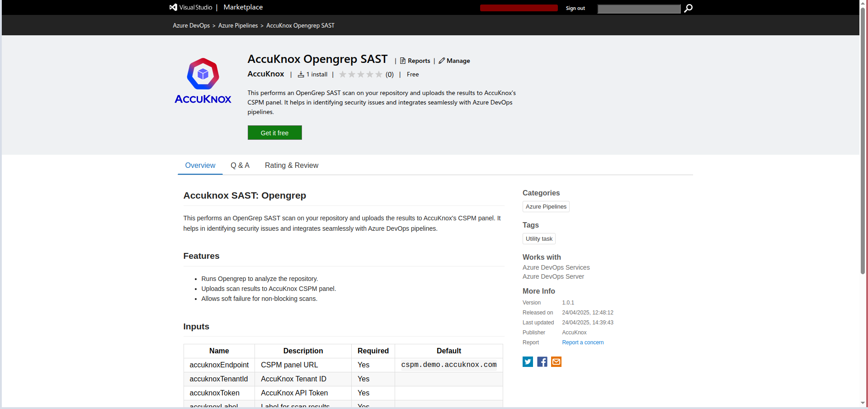Click the Get it free button
The height and width of the screenshot is (409, 868).
click(x=274, y=133)
